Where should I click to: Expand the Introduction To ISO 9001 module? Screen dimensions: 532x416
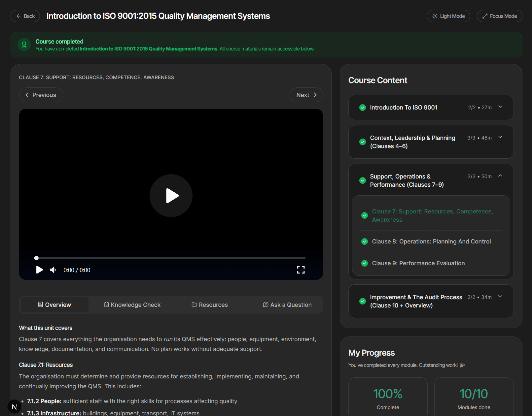431,108
